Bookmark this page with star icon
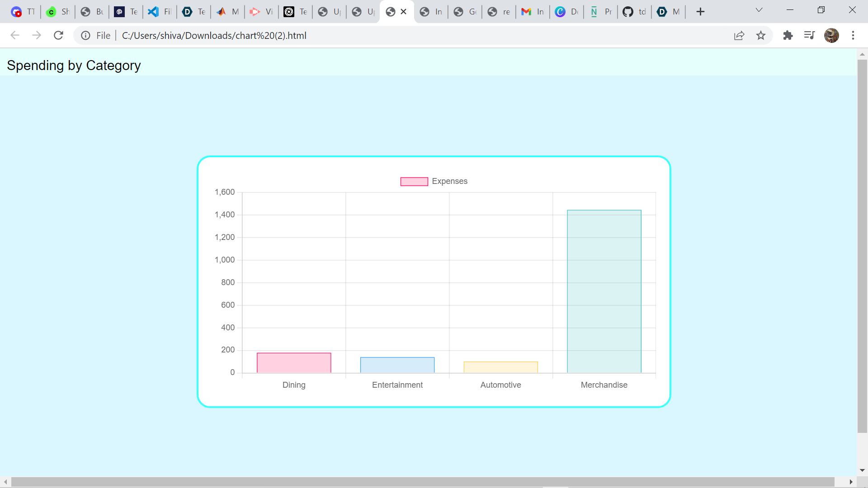The image size is (868, 488). pyautogui.click(x=761, y=35)
